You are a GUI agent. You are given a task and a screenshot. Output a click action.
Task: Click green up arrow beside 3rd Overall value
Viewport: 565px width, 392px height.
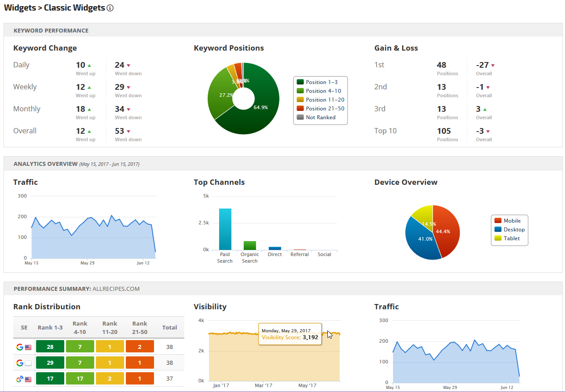tap(484, 110)
